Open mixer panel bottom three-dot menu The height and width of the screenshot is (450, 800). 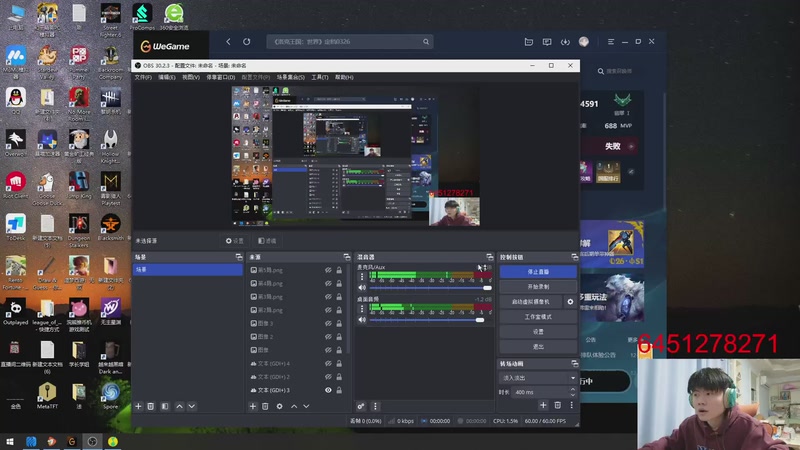(376, 406)
